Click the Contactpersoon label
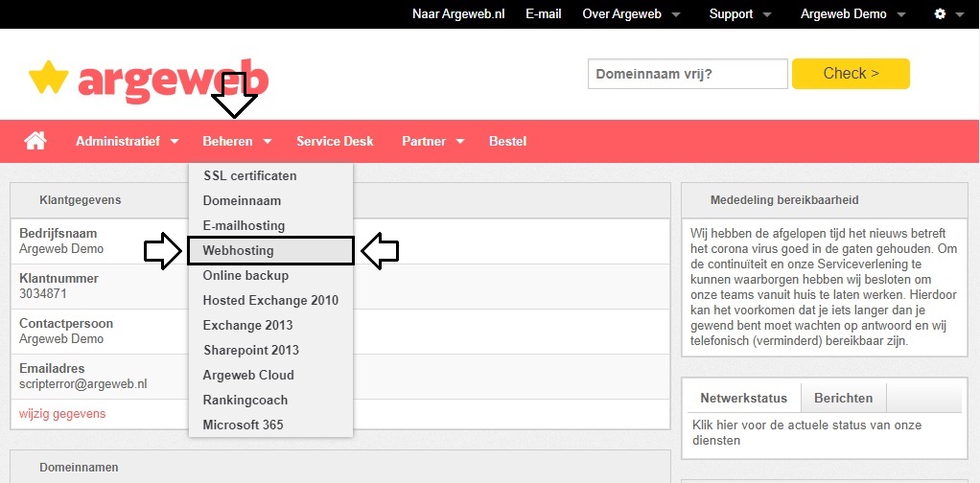The image size is (980, 483). 66,324
